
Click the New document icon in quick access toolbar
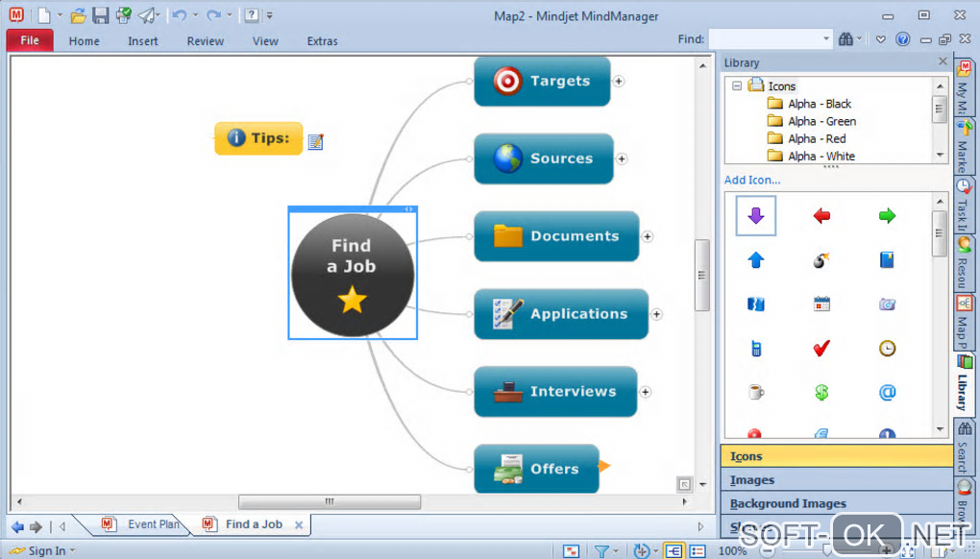point(44,15)
